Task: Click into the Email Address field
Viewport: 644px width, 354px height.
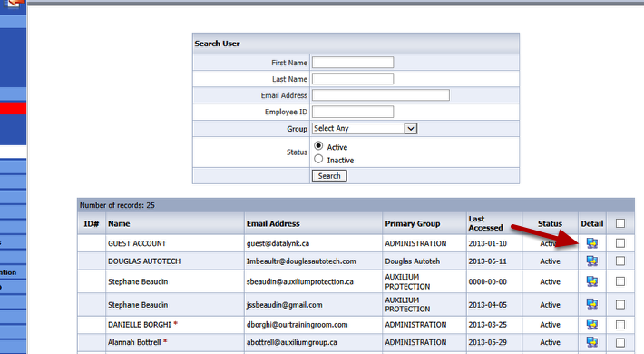Action: click(381, 95)
